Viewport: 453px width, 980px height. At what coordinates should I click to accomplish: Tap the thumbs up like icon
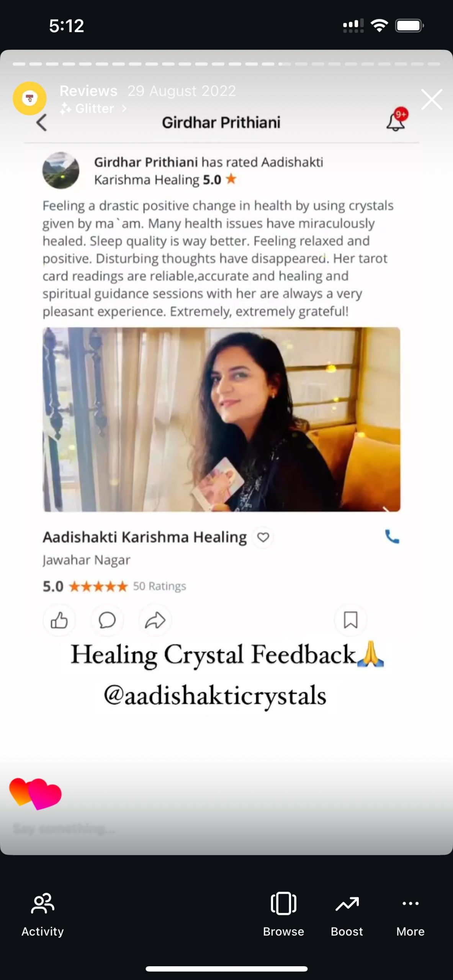[x=59, y=620]
